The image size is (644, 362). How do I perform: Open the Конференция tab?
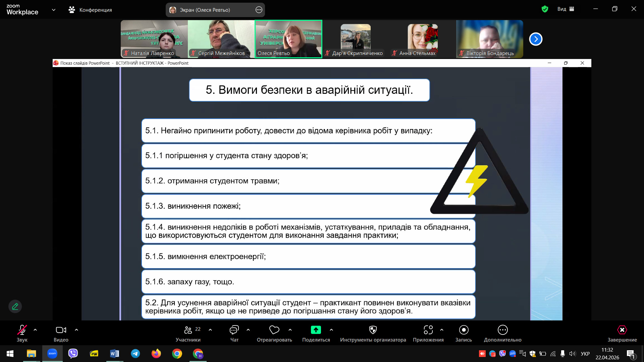pos(90,10)
